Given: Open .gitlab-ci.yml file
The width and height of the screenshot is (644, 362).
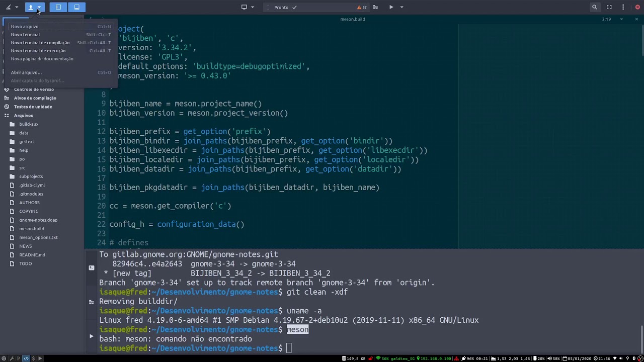Looking at the screenshot, I should (x=32, y=186).
